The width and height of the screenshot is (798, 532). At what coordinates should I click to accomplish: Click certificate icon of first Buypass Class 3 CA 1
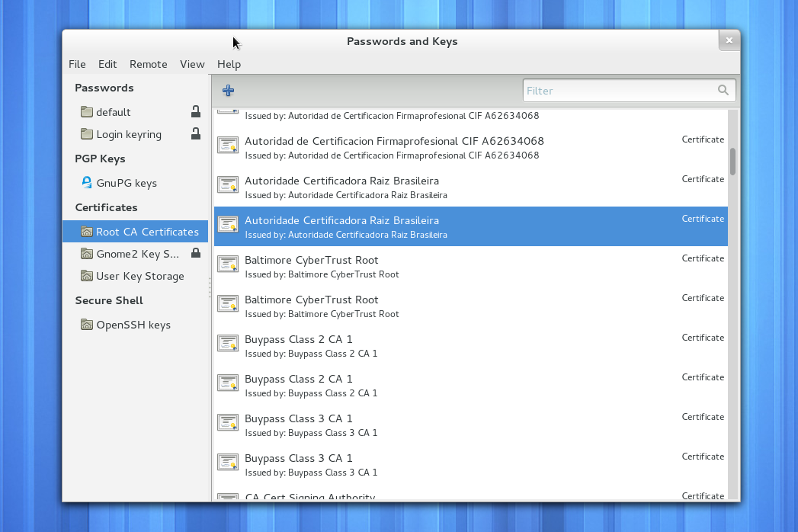227,423
